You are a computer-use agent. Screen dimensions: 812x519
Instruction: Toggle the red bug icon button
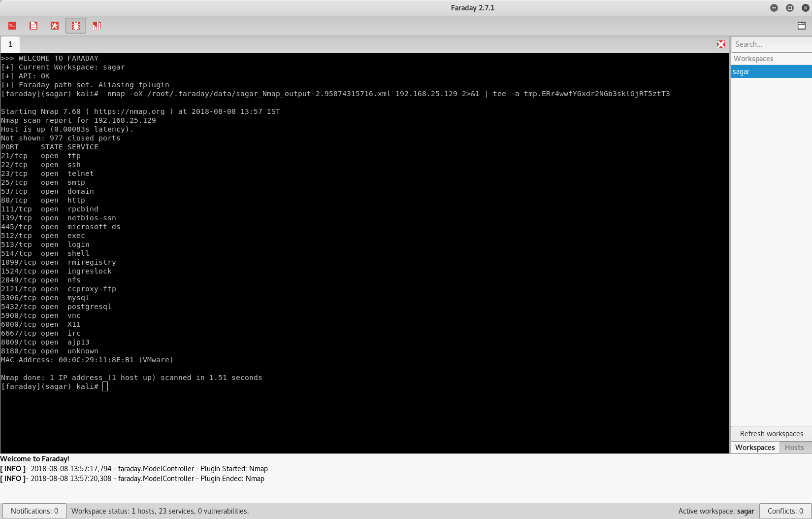[76, 26]
